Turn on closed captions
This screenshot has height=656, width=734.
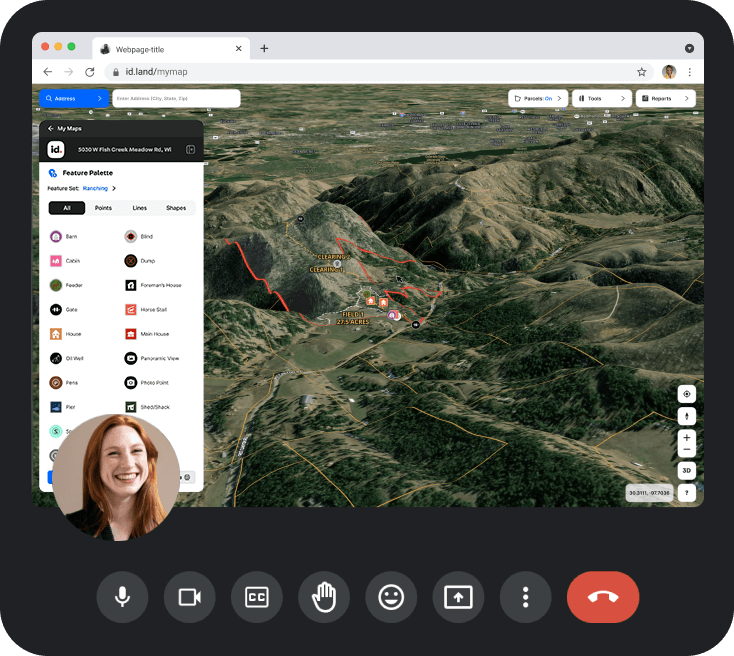click(257, 597)
